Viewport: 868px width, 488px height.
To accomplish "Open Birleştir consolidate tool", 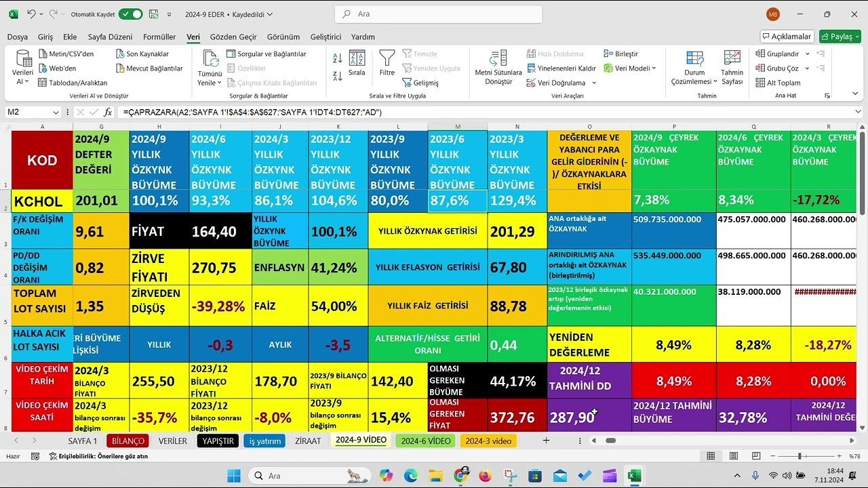I will (x=620, y=54).
